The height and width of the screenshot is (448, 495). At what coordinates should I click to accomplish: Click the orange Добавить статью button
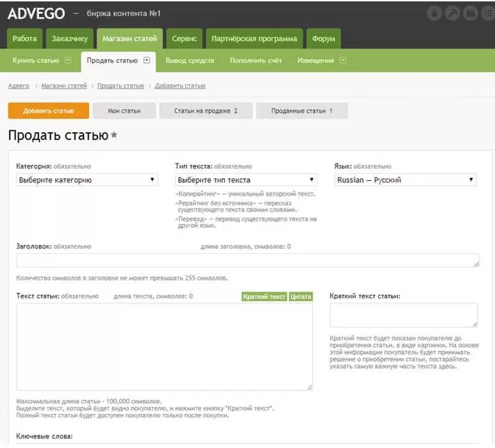(x=48, y=111)
